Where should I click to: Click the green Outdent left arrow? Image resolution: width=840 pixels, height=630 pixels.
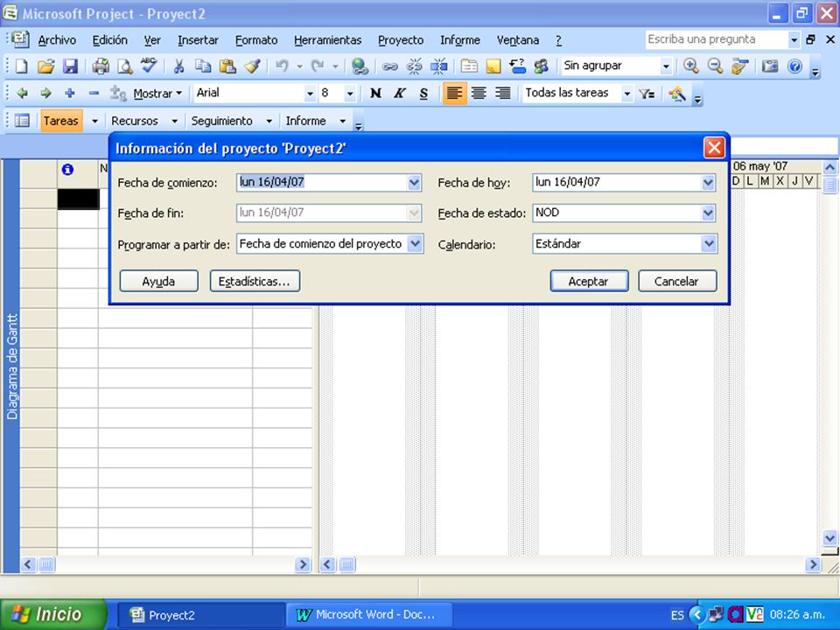22,94
